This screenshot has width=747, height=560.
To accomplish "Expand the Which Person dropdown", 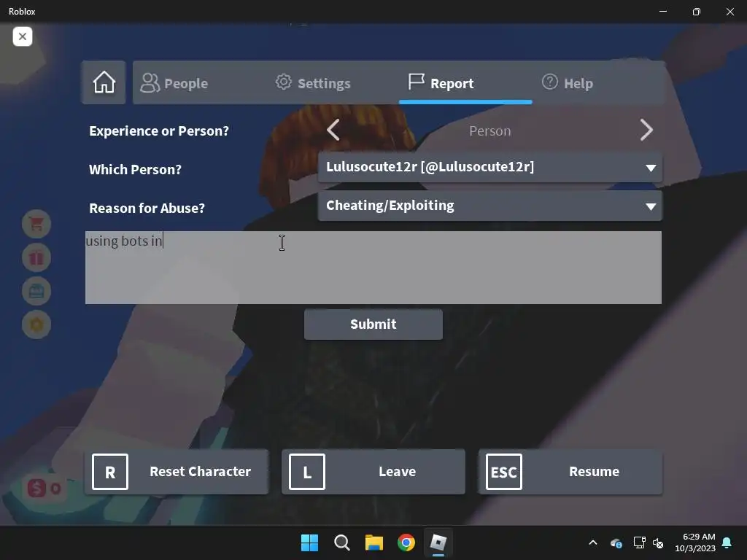I will (490, 167).
